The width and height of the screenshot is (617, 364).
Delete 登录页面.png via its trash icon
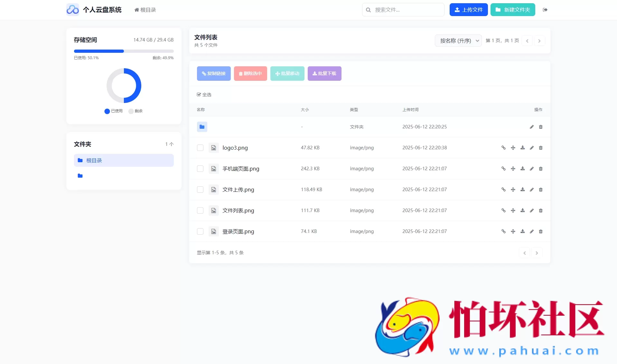tap(541, 231)
